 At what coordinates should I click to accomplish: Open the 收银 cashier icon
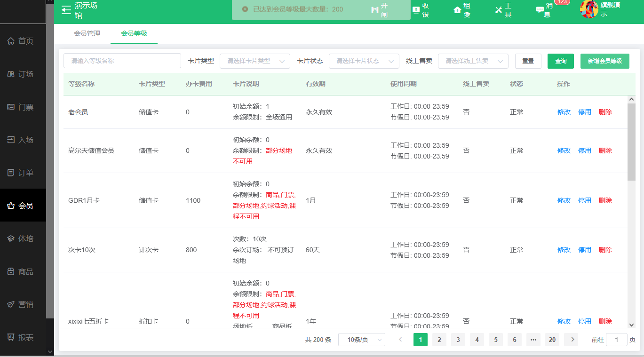coord(416,10)
